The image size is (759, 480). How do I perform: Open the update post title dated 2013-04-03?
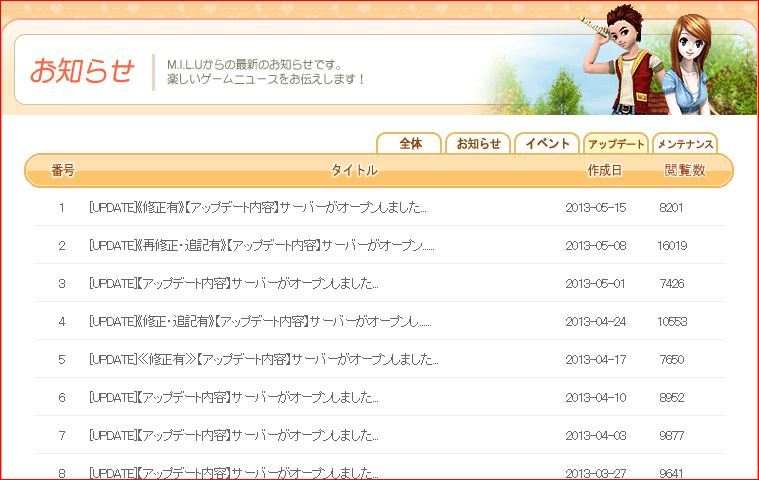[233, 436]
